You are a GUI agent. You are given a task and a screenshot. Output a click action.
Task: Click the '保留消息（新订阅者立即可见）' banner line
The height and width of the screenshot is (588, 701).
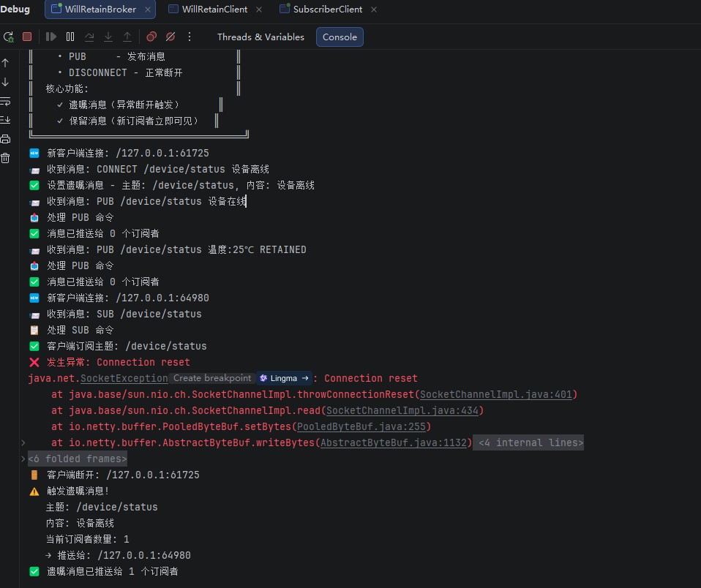[x=134, y=121]
